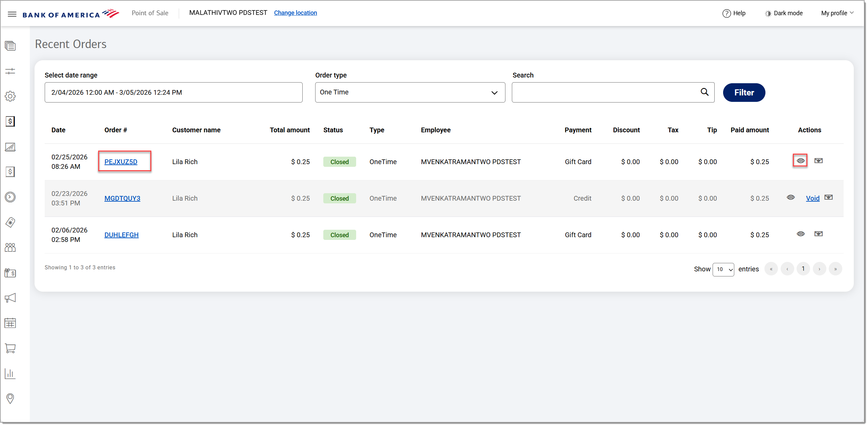Screen dimensions: 868x426
Task: Open the Order type dropdown
Action: point(410,92)
